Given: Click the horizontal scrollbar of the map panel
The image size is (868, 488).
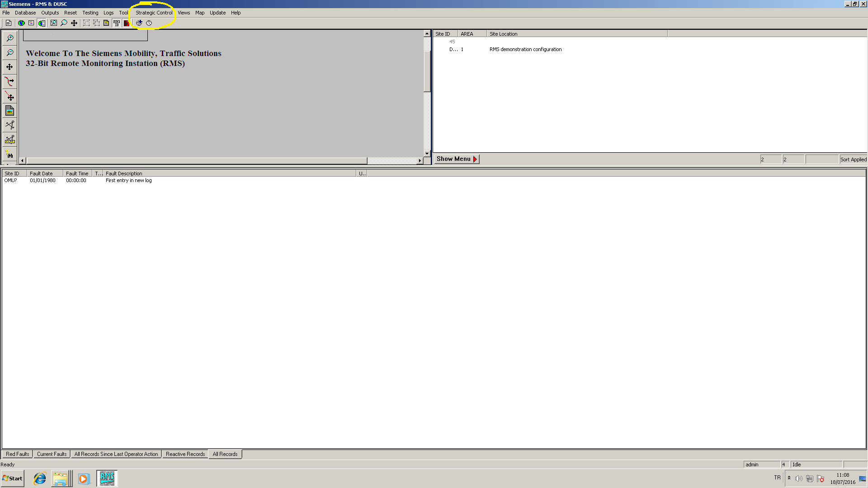Looking at the screenshot, I should pos(194,160).
